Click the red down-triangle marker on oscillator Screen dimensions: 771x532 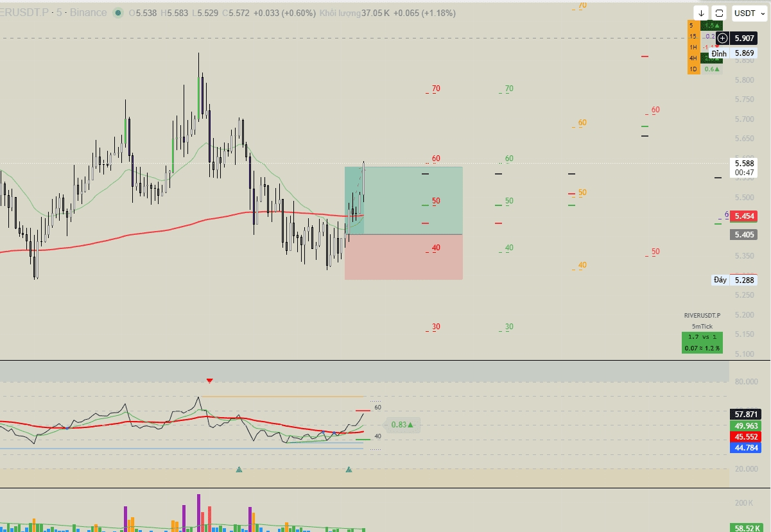(x=209, y=381)
